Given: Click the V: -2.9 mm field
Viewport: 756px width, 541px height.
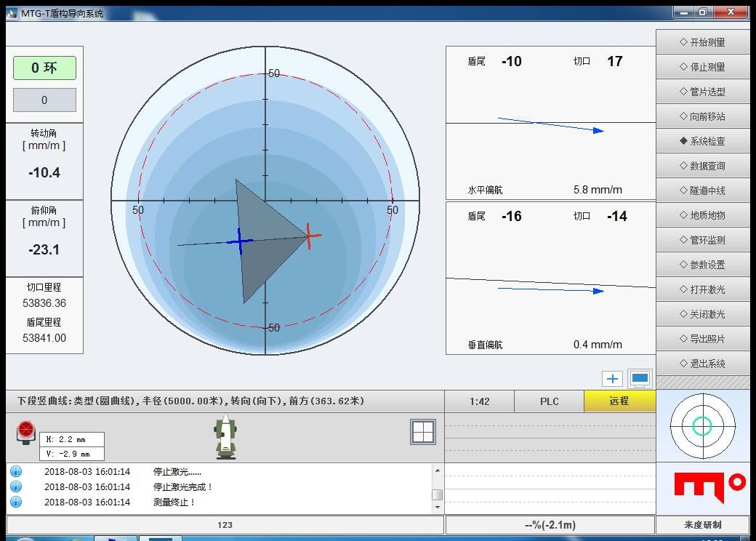Looking at the screenshot, I should tap(71, 454).
